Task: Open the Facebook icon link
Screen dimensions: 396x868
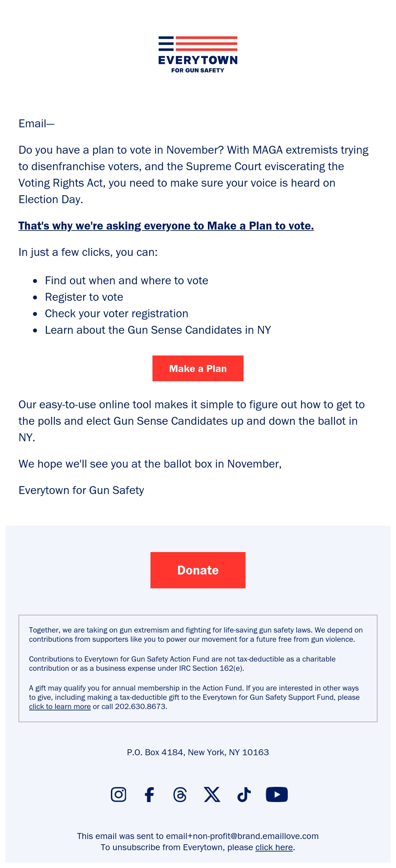Action: tap(149, 794)
